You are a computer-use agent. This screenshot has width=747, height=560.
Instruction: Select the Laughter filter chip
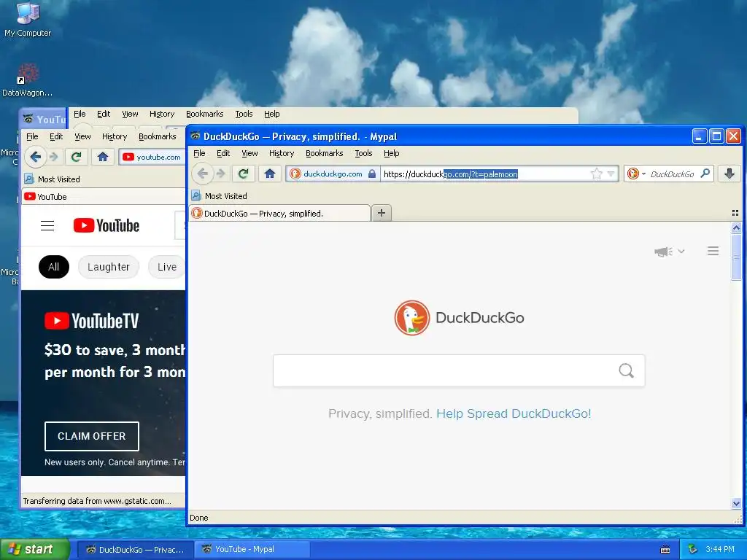(x=109, y=267)
